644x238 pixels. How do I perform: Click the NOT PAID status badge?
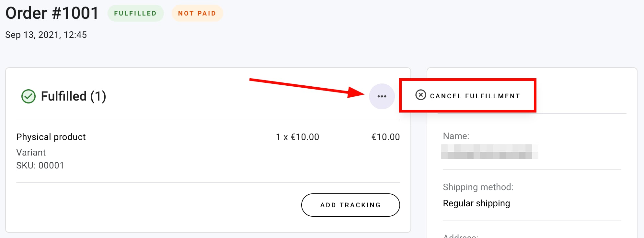(197, 13)
